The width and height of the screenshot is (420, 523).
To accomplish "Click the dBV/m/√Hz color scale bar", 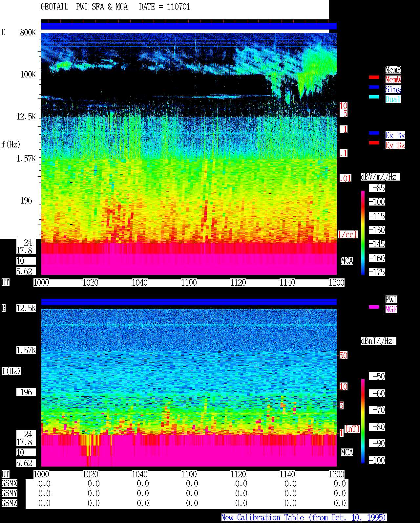I will [363, 233].
